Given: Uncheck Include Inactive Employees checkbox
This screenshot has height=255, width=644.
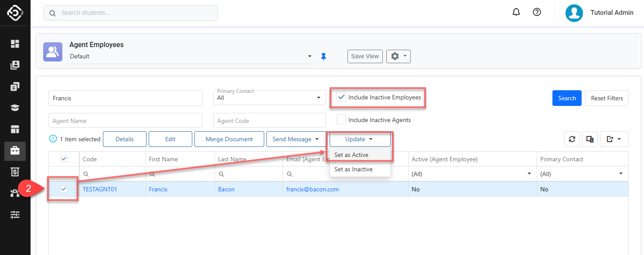Looking at the screenshot, I should click(342, 98).
